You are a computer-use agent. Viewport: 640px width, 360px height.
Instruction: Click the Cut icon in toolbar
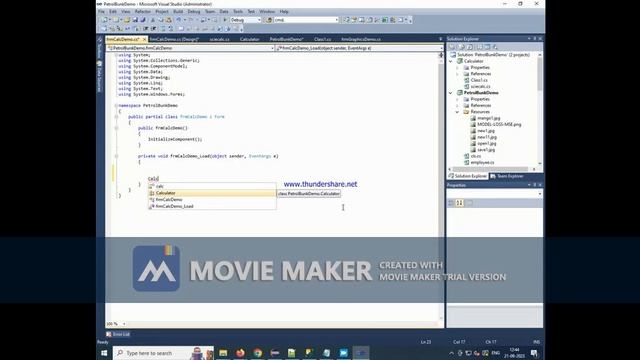click(x=153, y=20)
